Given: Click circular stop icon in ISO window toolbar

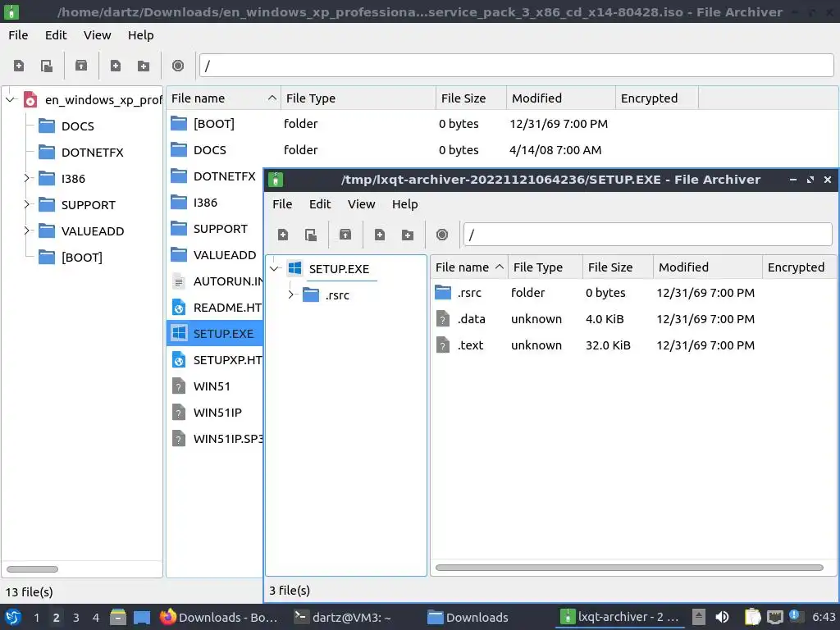Looking at the screenshot, I should [178, 66].
